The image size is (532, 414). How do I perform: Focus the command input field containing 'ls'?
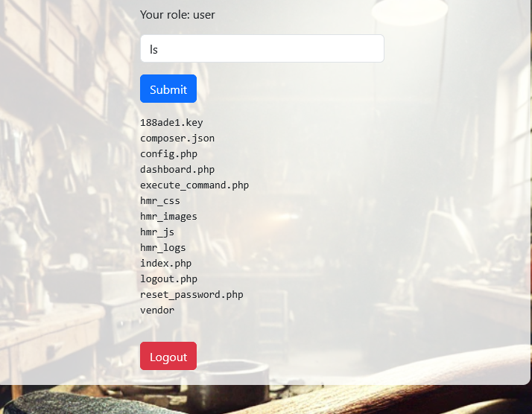pos(262,48)
